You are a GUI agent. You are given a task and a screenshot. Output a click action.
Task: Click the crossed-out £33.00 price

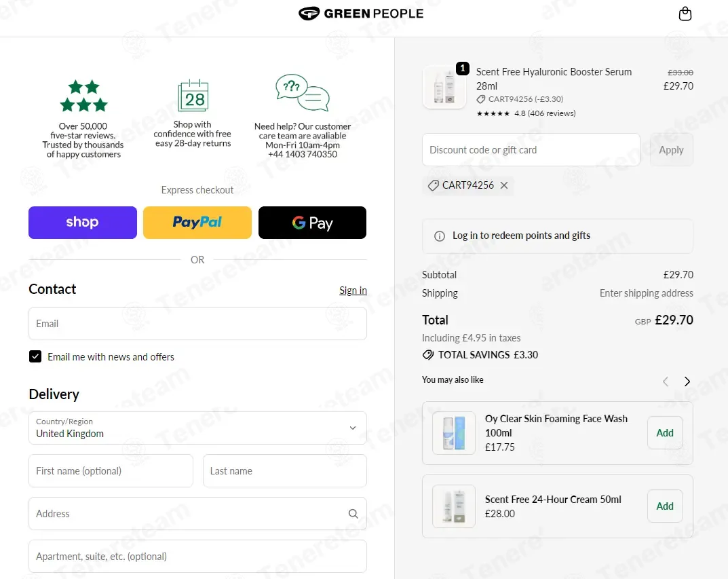681,73
